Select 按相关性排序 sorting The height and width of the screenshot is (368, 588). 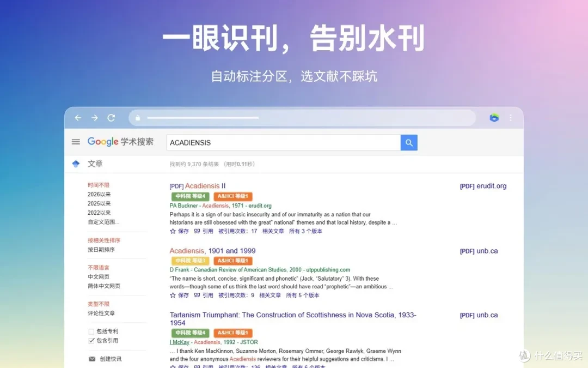click(104, 240)
